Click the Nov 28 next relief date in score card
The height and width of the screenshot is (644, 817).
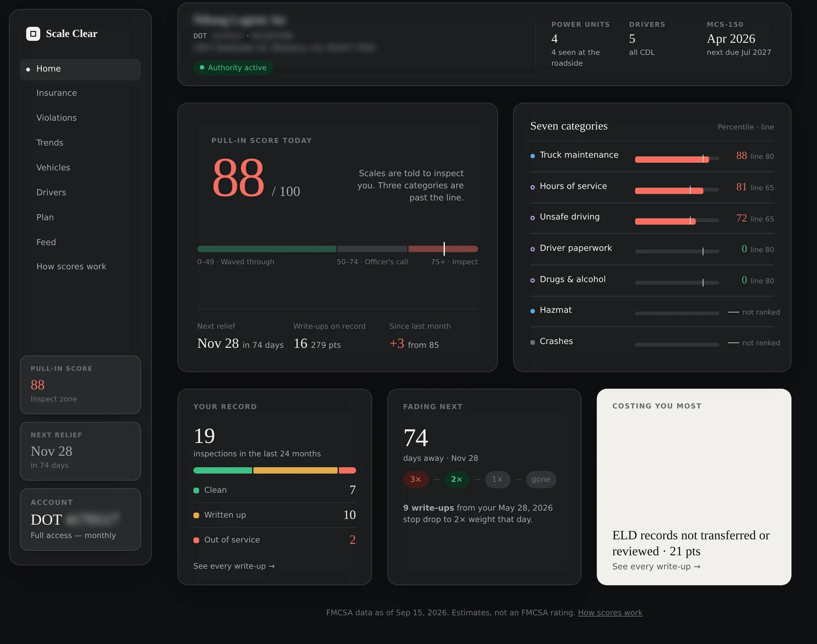(218, 344)
